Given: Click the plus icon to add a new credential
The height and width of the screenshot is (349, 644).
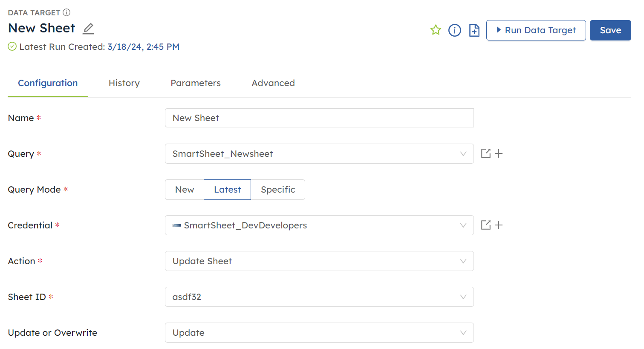Looking at the screenshot, I should click(499, 225).
